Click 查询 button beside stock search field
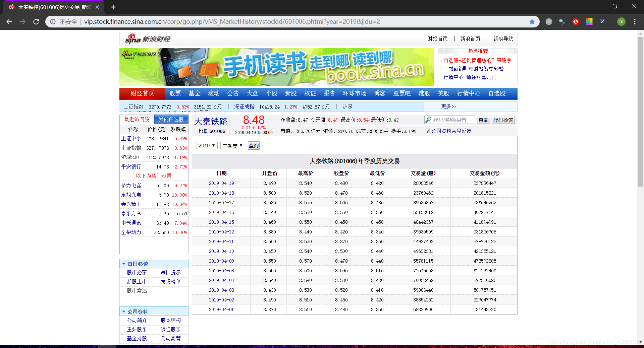 483,120
